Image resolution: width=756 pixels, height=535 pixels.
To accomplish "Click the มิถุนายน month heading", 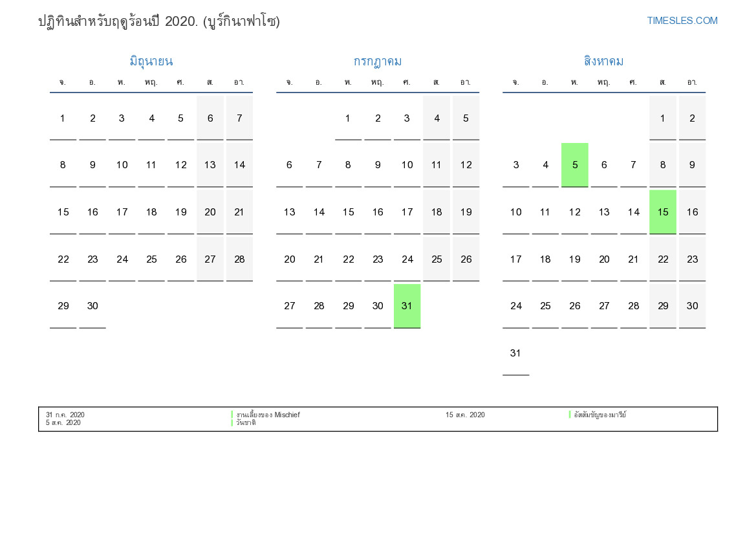I will [151, 61].
